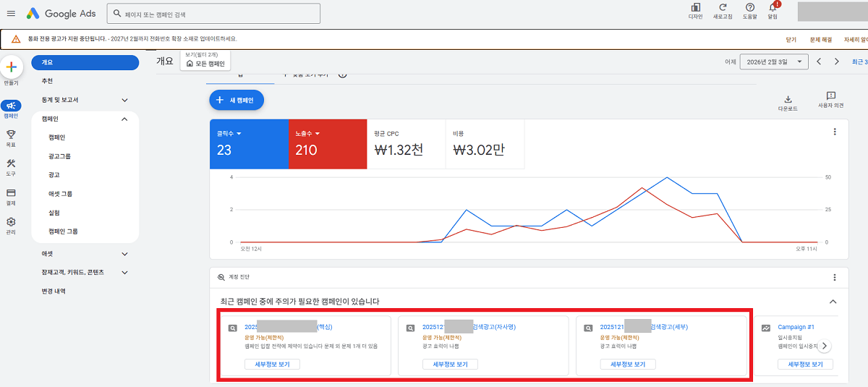Screen dimensions: 868x387
Task: Open the 사용자 의견 feedback icon
Action: tap(830, 96)
